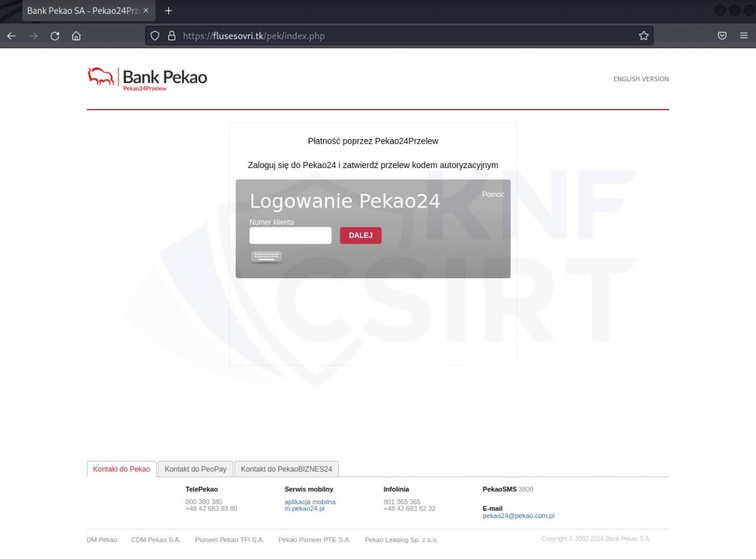756x559 pixels.
Task: Switch to Kontakt do PekaoBIZNES24 tab
Action: coord(287,469)
